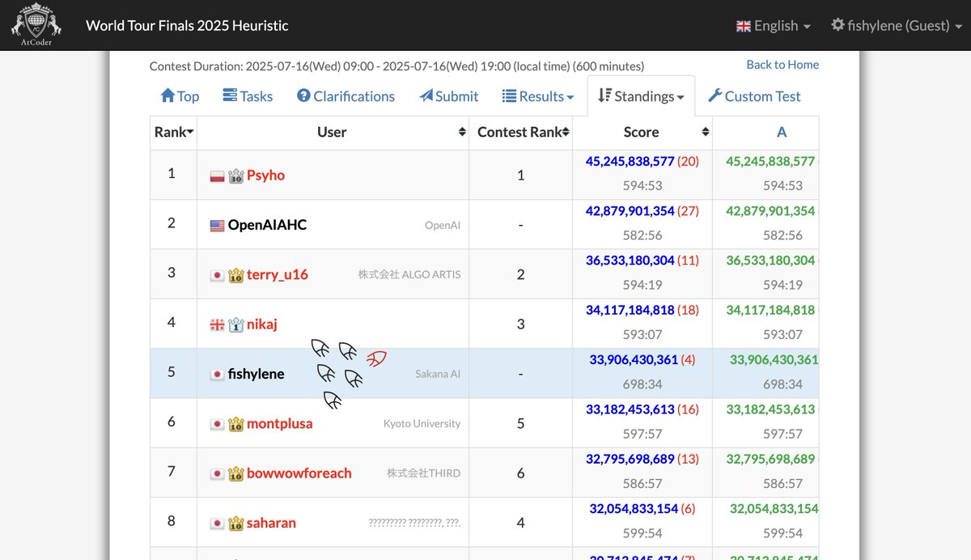Image resolution: width=971 pixels, height=560 pixels.
Task: Click the crown badge next to Psyho
Action: coord(235,176)
